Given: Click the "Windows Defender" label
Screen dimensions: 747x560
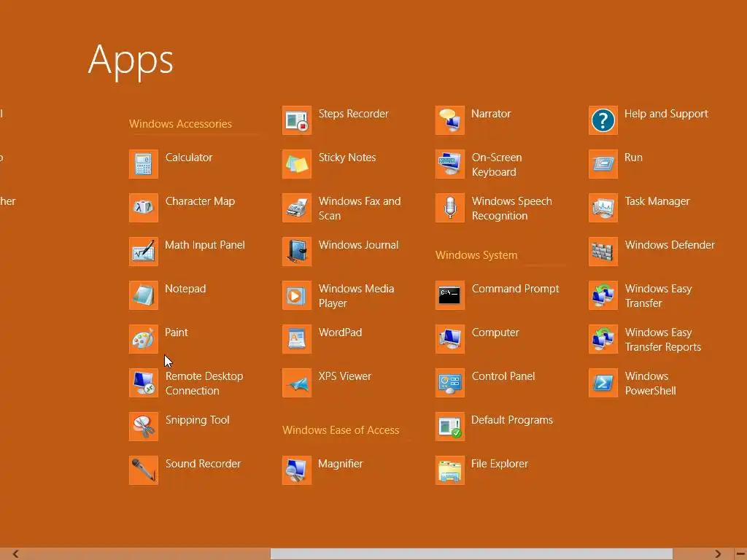Looking at the screenshot, I should point(670,245).
